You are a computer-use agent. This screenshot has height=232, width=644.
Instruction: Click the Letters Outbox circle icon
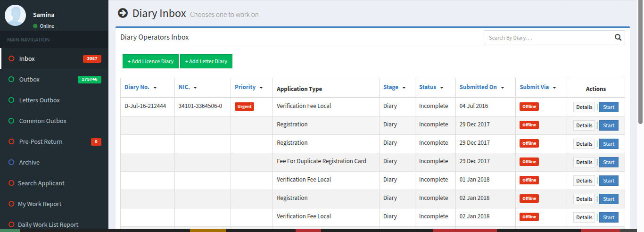coord(11,100)
